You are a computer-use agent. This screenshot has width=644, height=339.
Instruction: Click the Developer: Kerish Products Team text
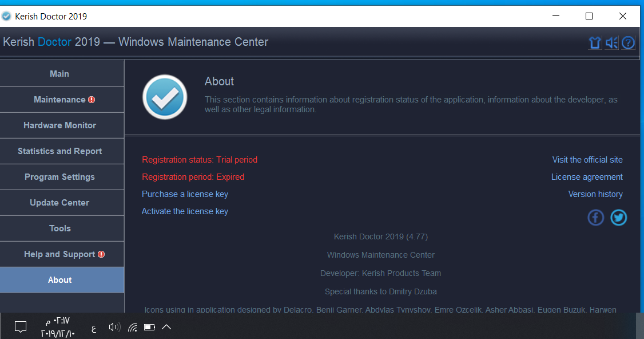click(x=381, y=273)
